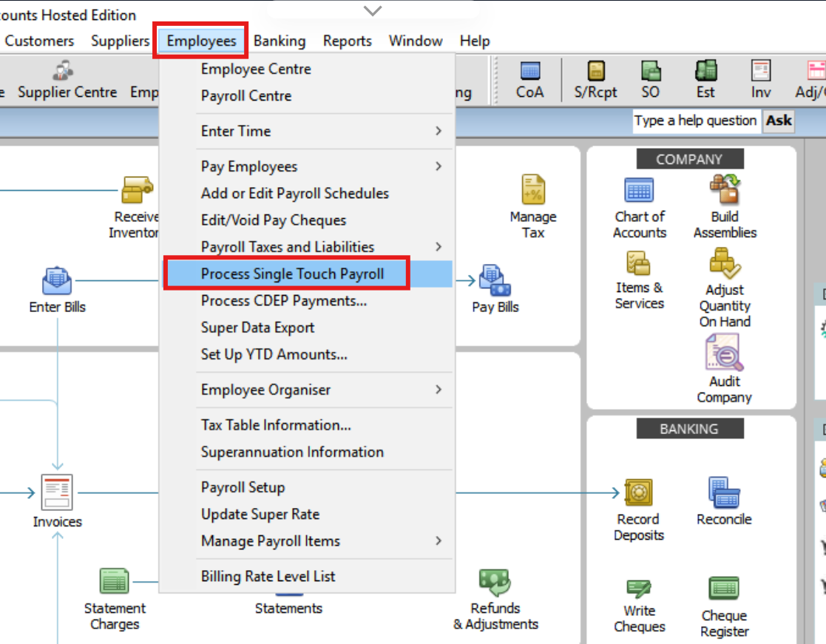Image resolution: width=826 pixels, height=644 pixels.
Task: Open the Reconcile icon
Action: [725, 492]
